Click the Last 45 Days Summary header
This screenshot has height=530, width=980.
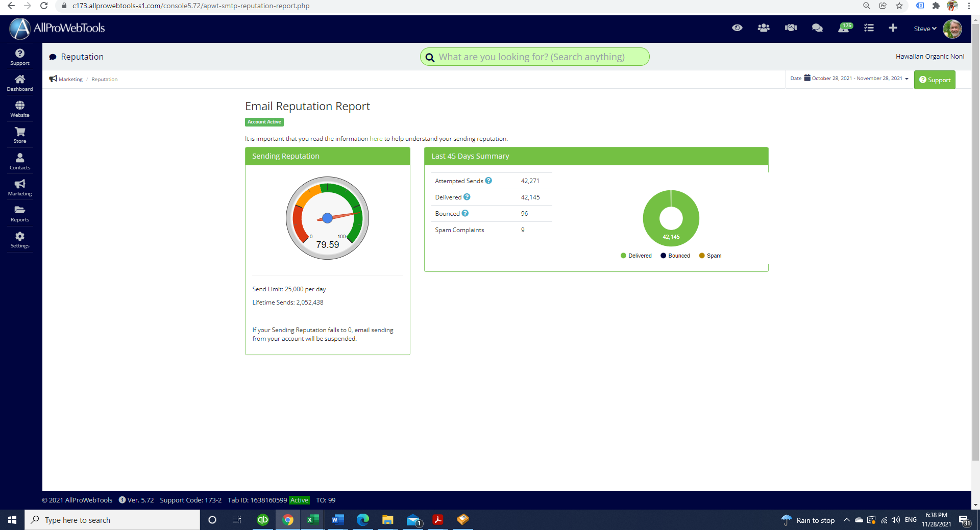coord(596,156)
